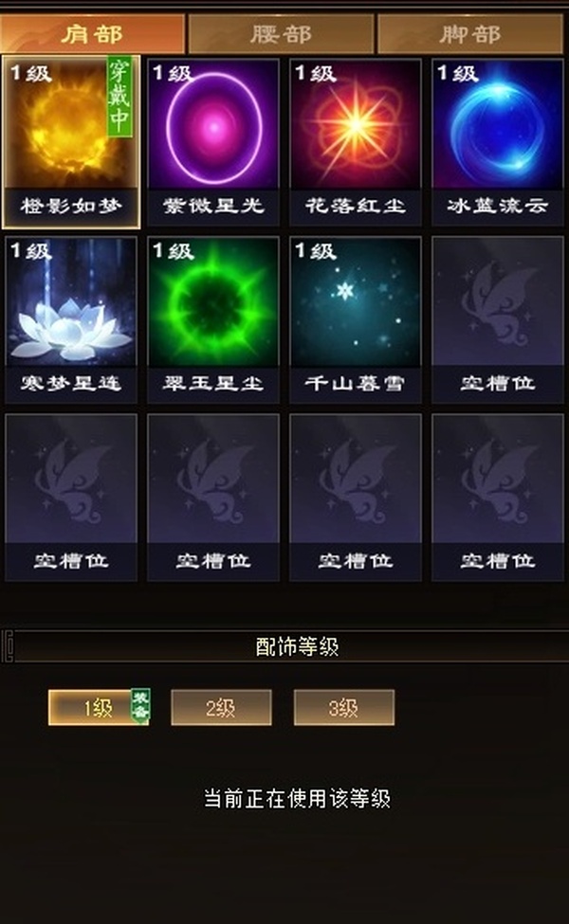Screen dimensions: 569x924
Task: Click the green 穿戴中 wearing badge
Action: coord(119,97)
